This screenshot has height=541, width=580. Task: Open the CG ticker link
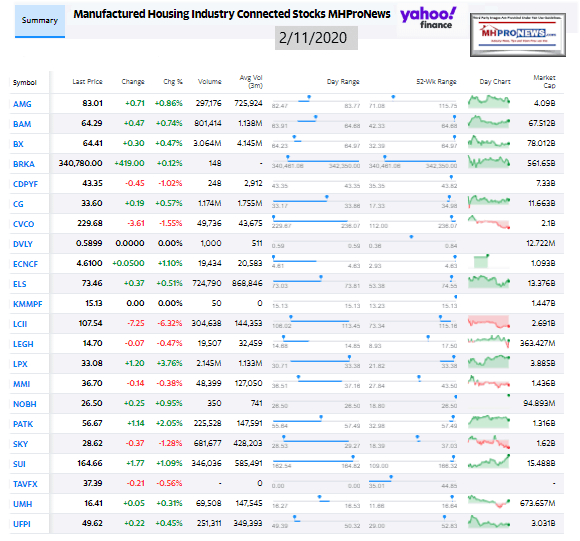[x=18, y=204]
